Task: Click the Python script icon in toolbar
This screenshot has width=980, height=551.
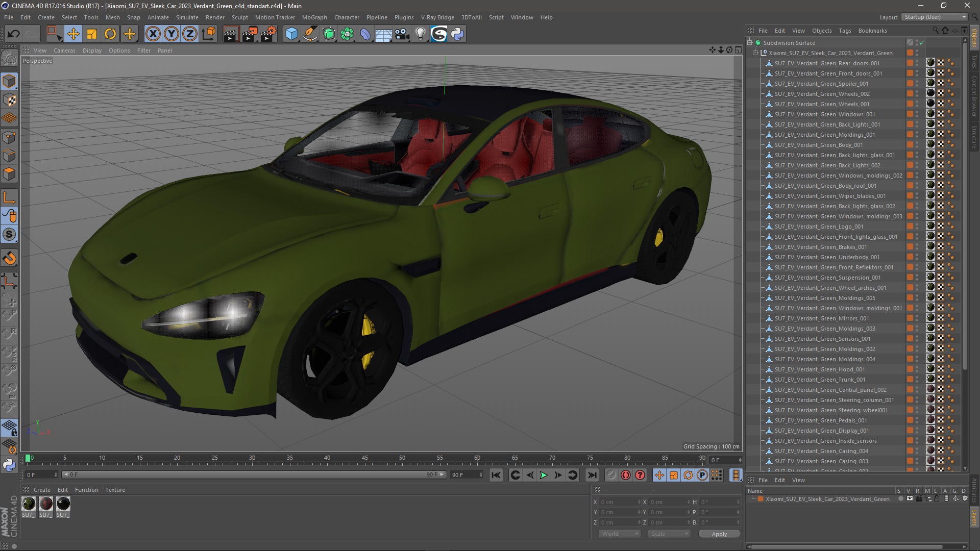Action: tap(457, 34)
